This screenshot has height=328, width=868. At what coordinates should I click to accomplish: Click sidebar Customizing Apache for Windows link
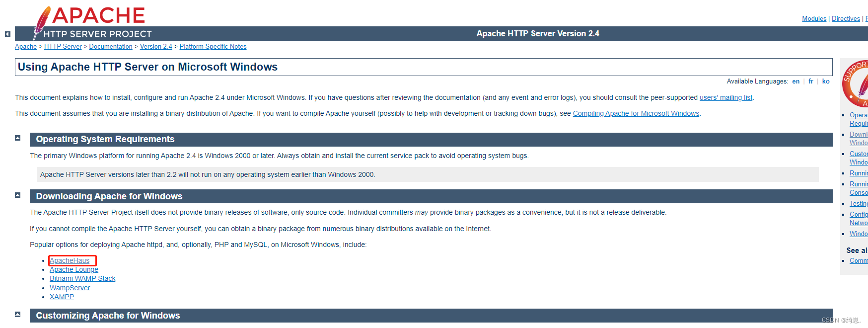(x=859, y=158)
